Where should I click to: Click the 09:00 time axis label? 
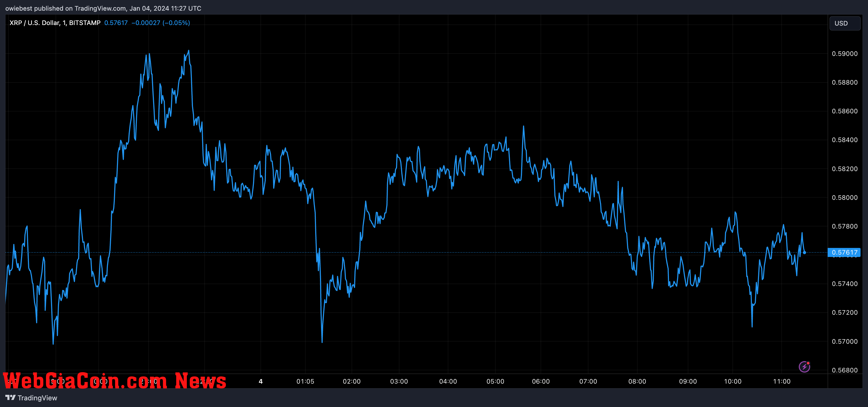point(688,381)
